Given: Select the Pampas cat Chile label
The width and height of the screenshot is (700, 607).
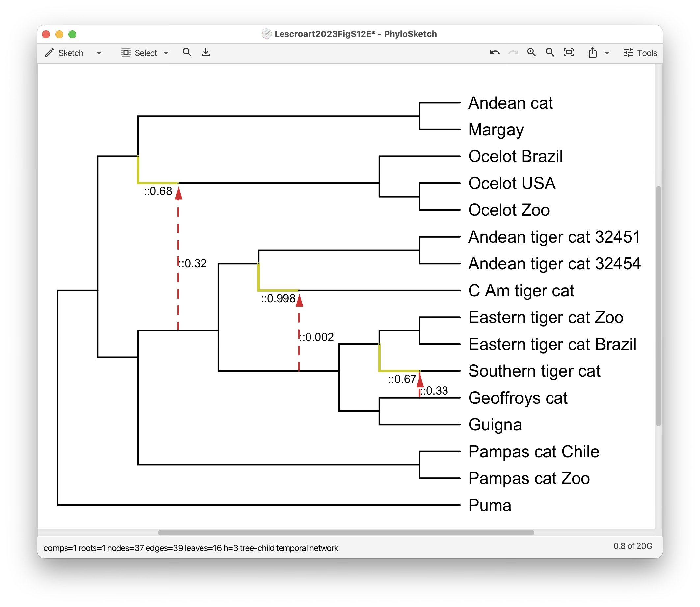Looking at the screenshot, I should click(x=534, y=452).
